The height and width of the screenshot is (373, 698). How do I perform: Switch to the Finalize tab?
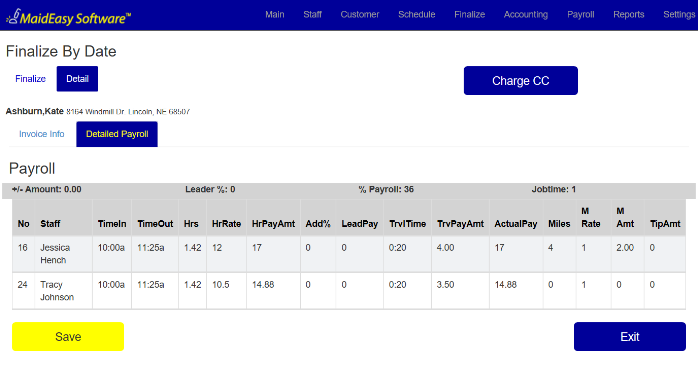30,79
